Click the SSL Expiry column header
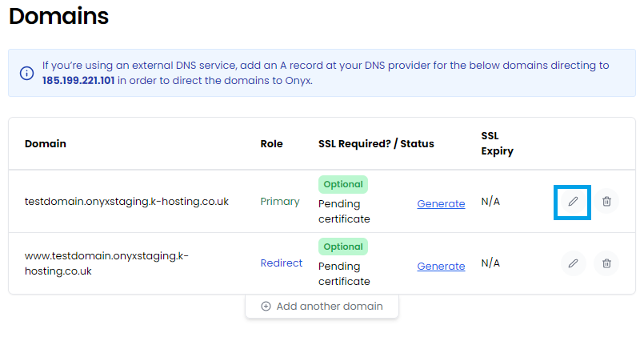Screen dimensions: 644x337 [x=497, y=143]
